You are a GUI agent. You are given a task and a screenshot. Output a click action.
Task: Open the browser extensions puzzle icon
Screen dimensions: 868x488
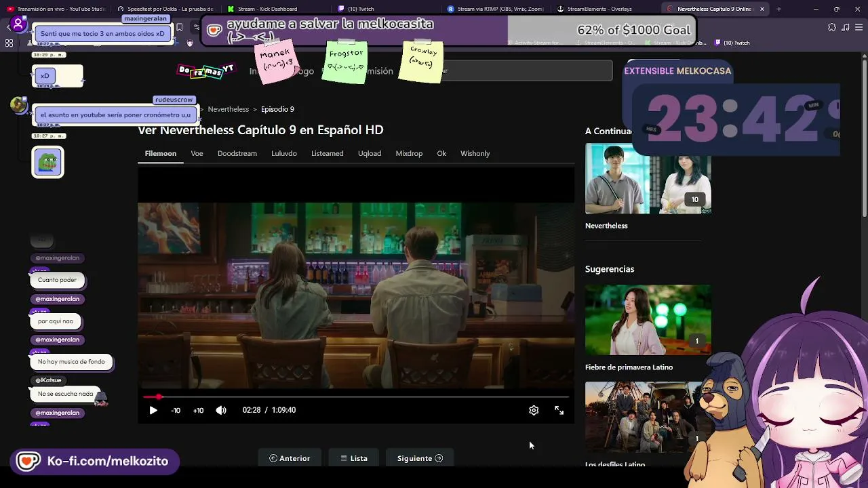pos(832,27)
